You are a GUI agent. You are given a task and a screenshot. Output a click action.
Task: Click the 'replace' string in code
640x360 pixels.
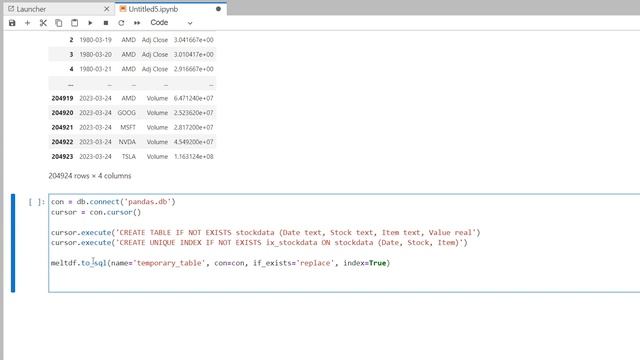click(x=315, y=263)
